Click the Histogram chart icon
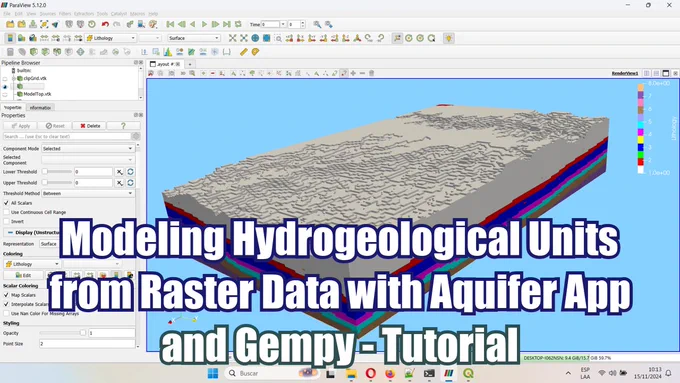The image size is (680, 383). click(167, 52)
